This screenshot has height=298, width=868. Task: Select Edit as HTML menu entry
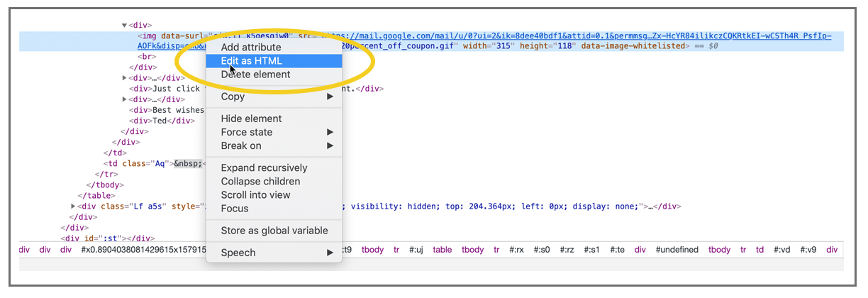pos(274,61)
